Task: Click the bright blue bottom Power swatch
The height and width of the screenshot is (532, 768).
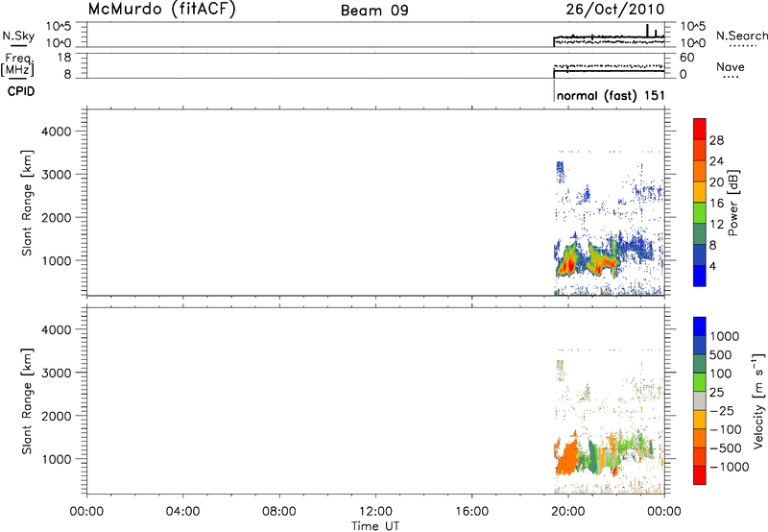Action: click(700, 276)
